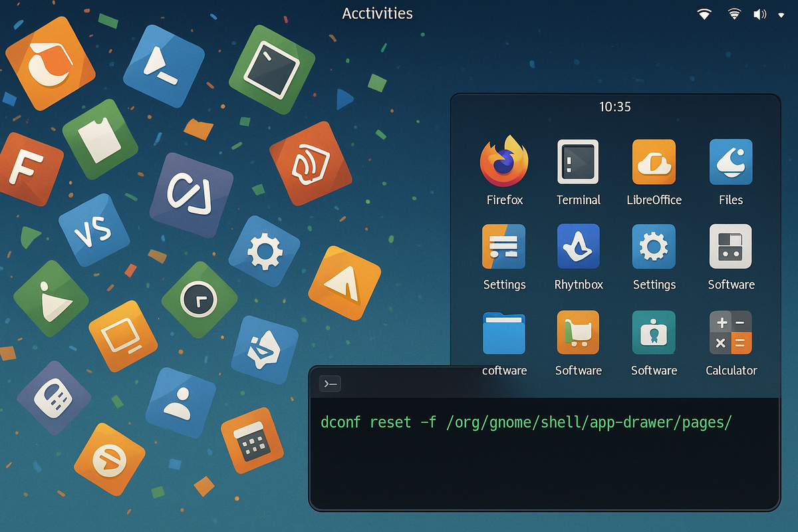The height and width of the screenshot is (532, 798).
Task: Click the orange tile with white upward arrow
Action: point(344,283)
